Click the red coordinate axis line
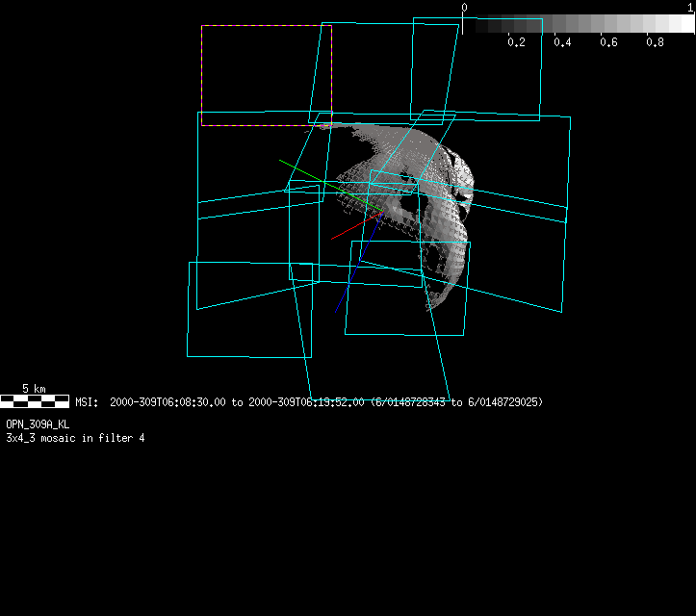 (348, 230)
